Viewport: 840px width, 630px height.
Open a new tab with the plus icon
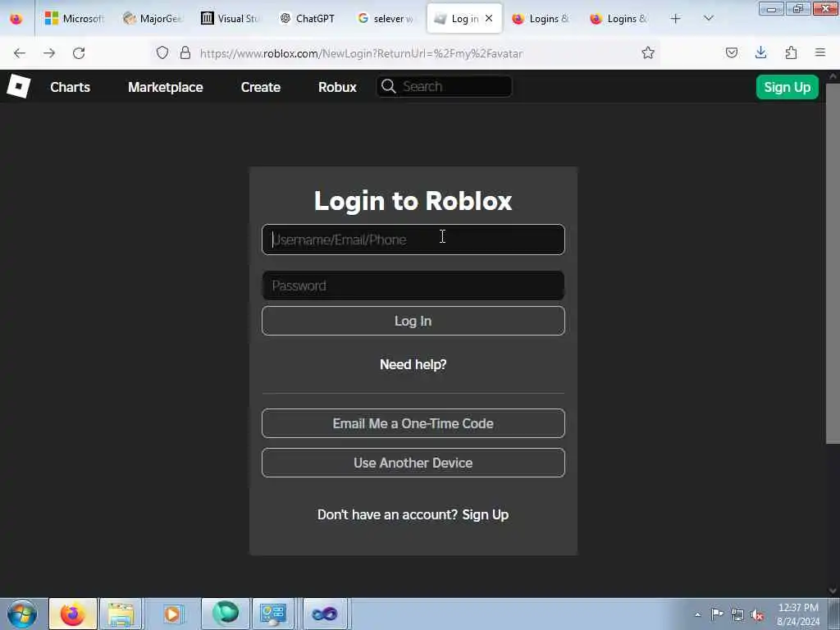pyautogui.click(x=676, y=19)
